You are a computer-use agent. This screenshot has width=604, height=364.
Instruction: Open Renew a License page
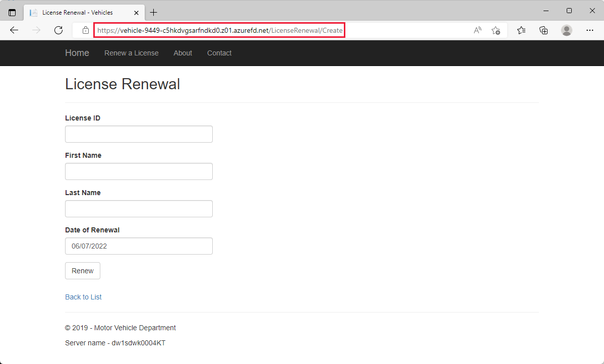click(x=132, y=53)
